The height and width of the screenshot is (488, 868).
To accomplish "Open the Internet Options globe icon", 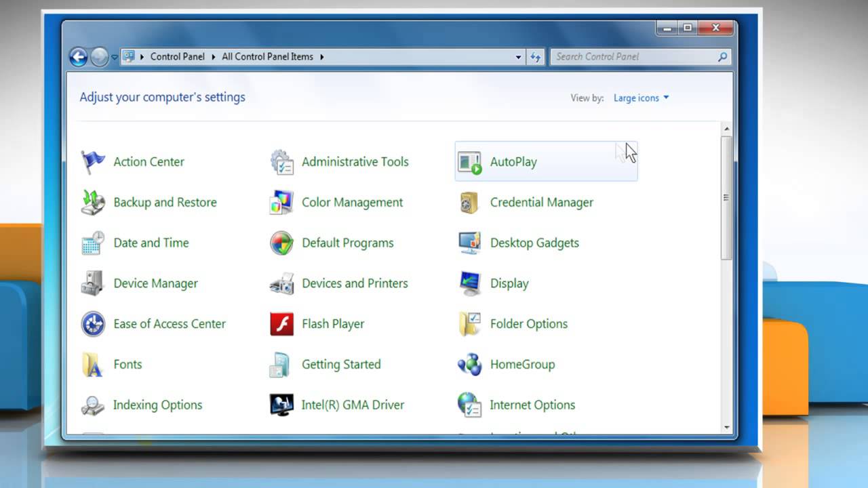I will click(x=469, y=405).
